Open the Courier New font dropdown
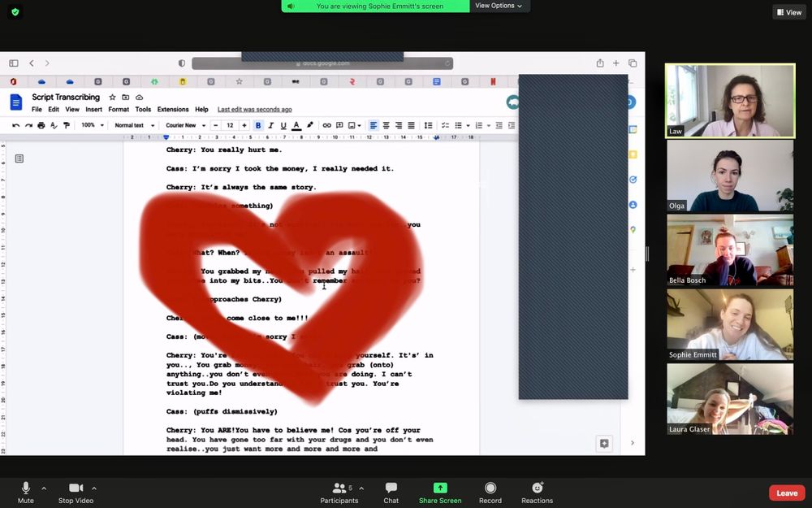Image resolution: width=812 pixels, height=508 pixels. (x=184, y=125)
